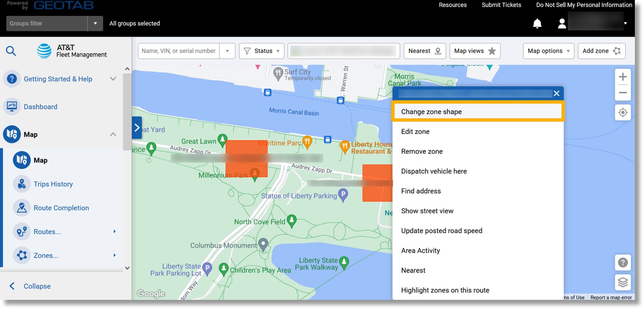Image resolution: width=644 pixels, height=309 pixels.
Task: Select Dispatch vehicle here
Action: [x=477, y=171]
